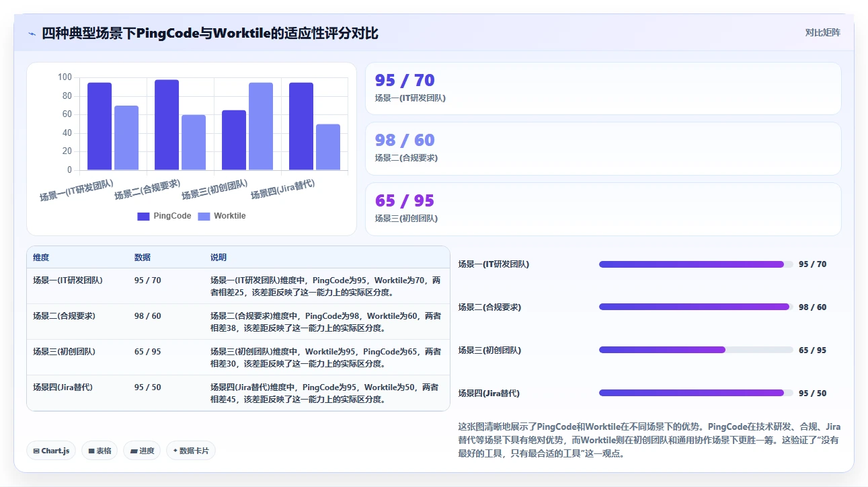Image resolution: width=868 pixels, height=487 pixels.
Task: Click the PingCode bar for 场景一(IT研发团队)
Action: [100, 126]
